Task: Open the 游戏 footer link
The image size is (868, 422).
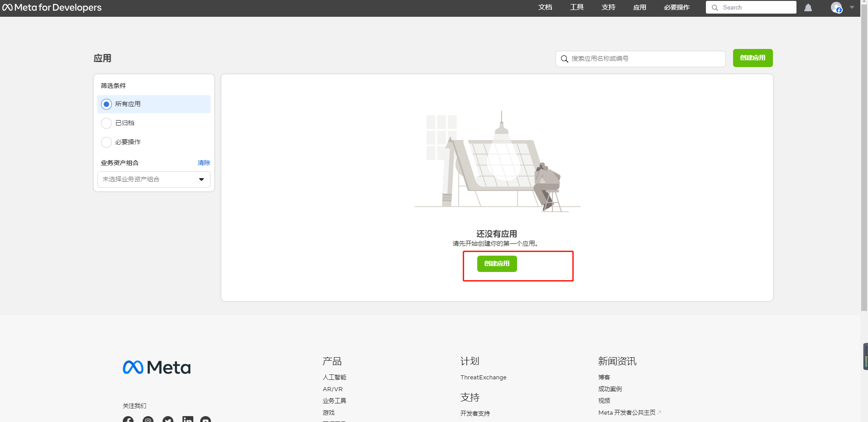Action: click(329, 412)
